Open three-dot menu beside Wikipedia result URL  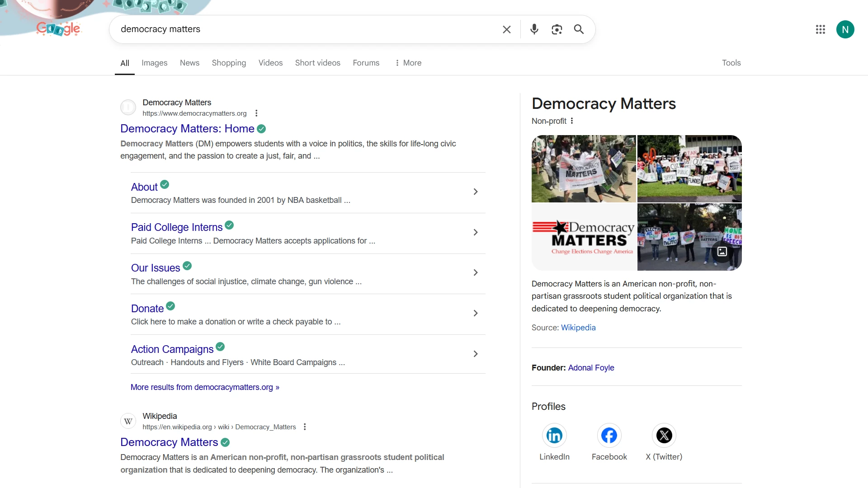[x=305, y=427]
